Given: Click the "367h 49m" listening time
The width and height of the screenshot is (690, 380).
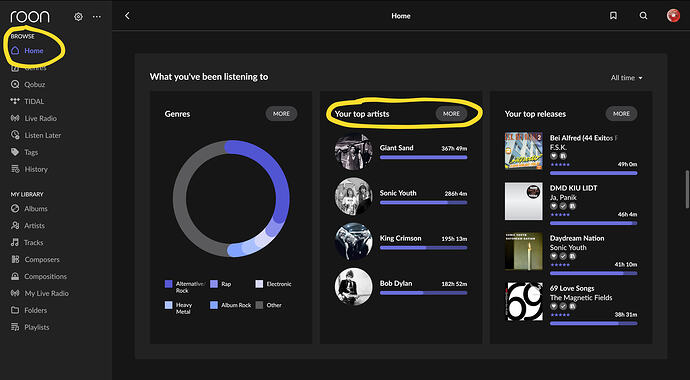Looking at the screenshot, I should (454, 149).
